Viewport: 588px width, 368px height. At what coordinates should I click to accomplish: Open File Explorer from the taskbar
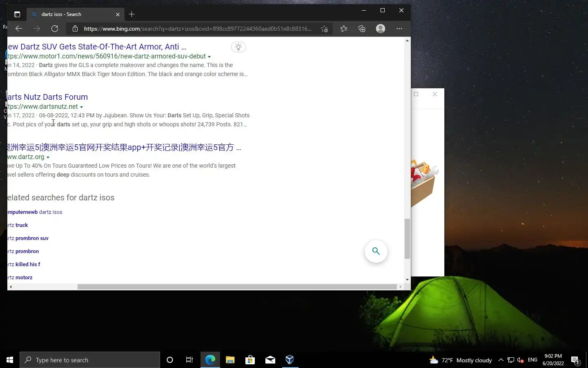pyautogui.click(x=230, y=360)
